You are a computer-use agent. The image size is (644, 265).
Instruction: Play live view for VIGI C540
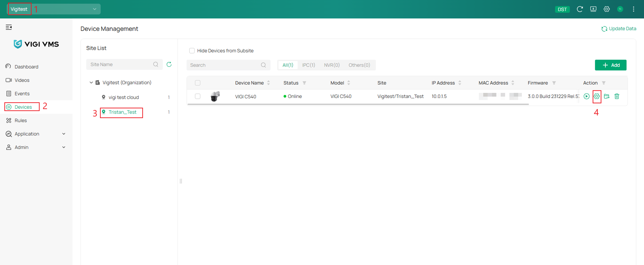(586, 96)
